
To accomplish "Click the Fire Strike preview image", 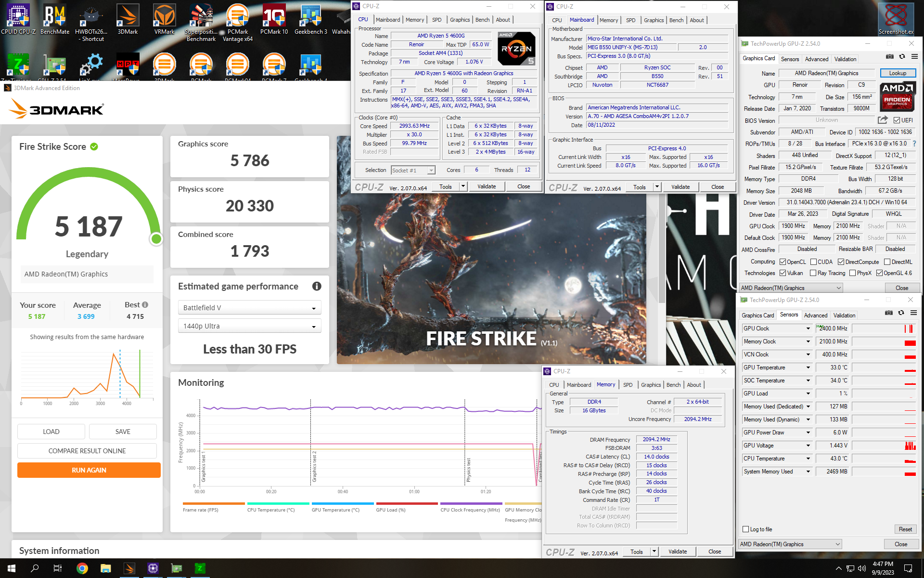I will [491, 278].
